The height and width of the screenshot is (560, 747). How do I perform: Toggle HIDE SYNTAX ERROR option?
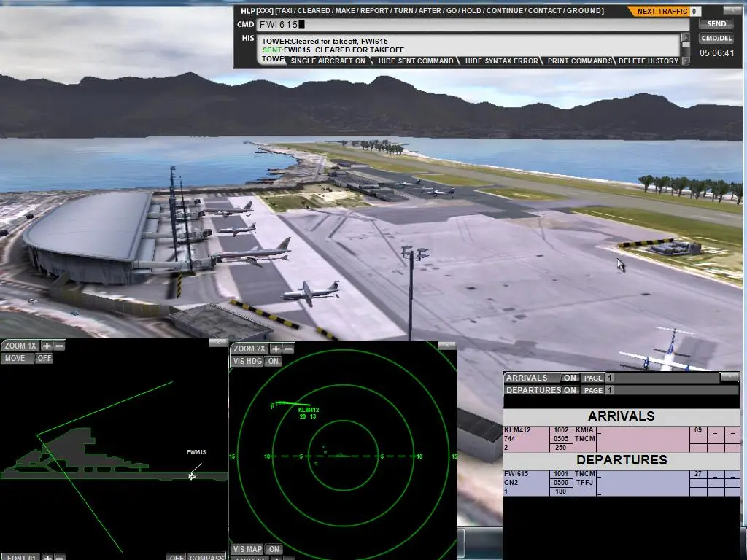(x=501, y=61)
